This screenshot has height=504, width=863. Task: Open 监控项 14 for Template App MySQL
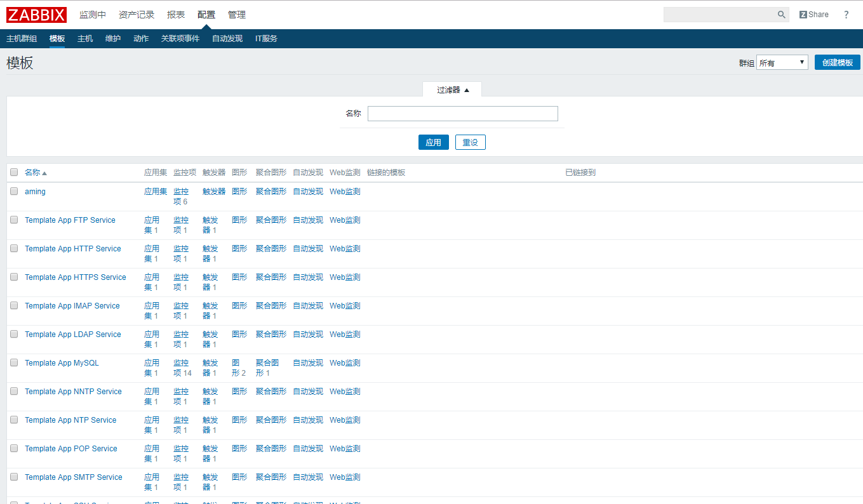coord(182,368)
